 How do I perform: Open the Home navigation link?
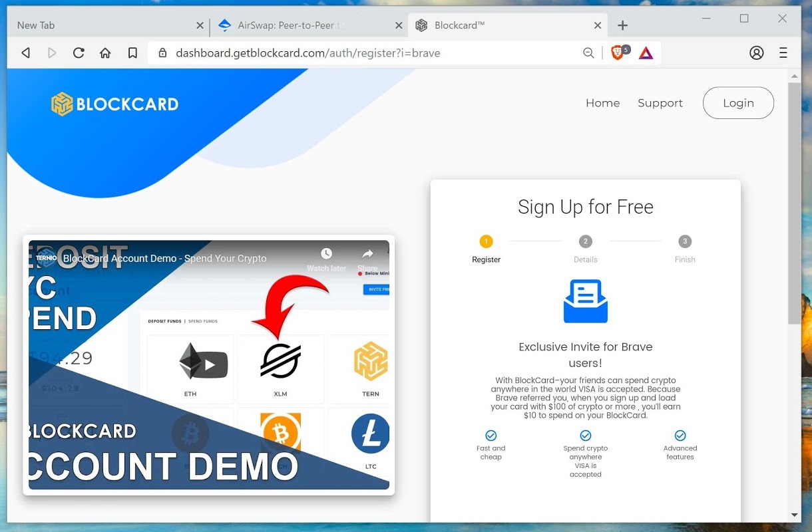pos(602,103)
